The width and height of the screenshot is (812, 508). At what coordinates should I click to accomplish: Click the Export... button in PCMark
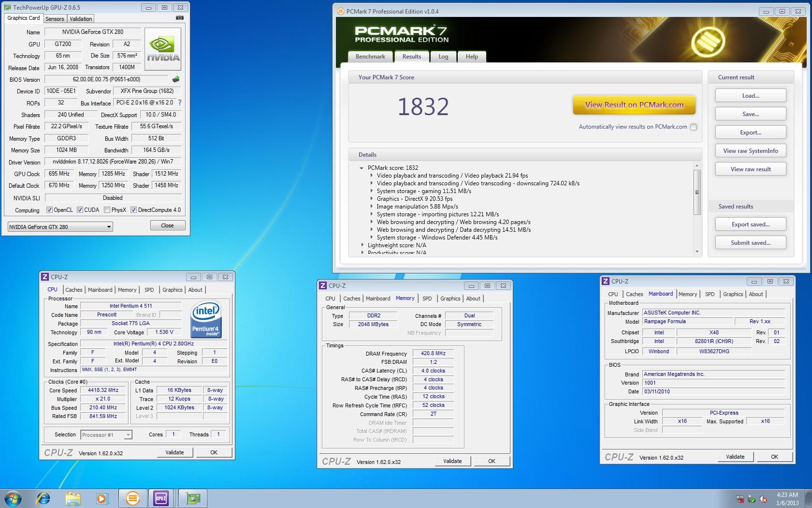pos(751,133)
